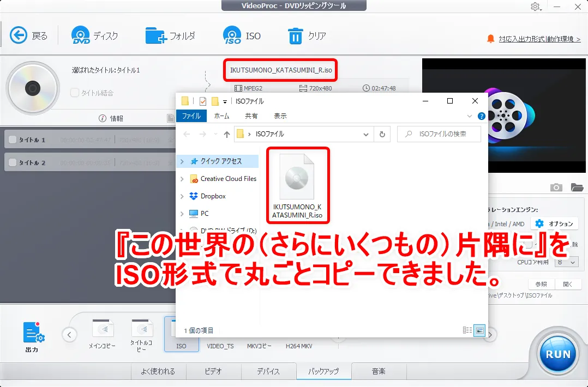The image size is (588, 387).
Task: Refresh the ISOファイル folder
Action: [x=382, y=134]
